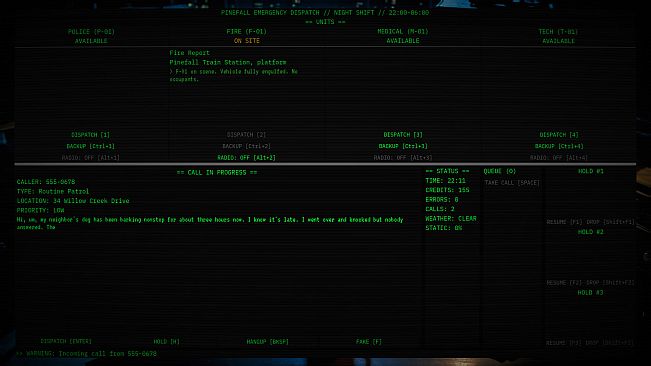The height and width of the screenshot is (366, 651).
Task: Resume the call in HOLD #1
Action: click(564, 222)
